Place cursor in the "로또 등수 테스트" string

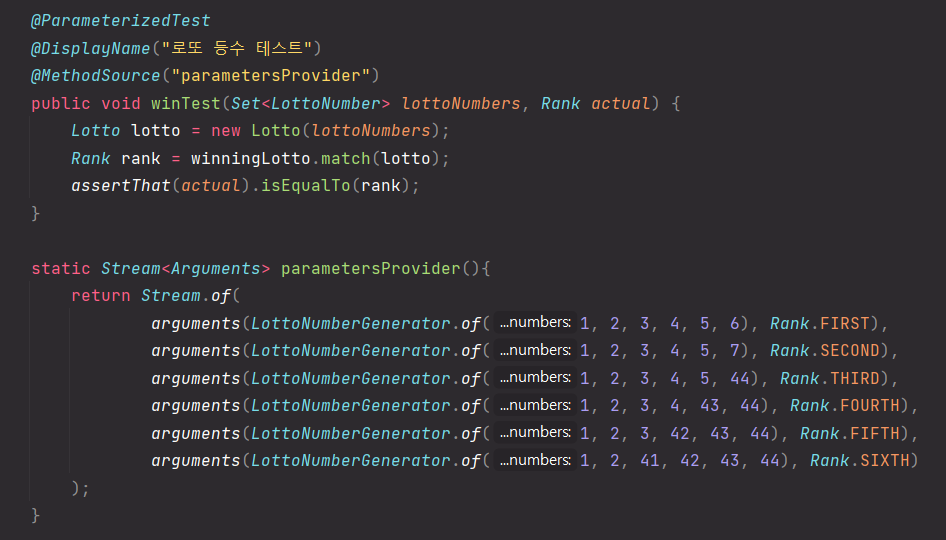click(236, 48)
